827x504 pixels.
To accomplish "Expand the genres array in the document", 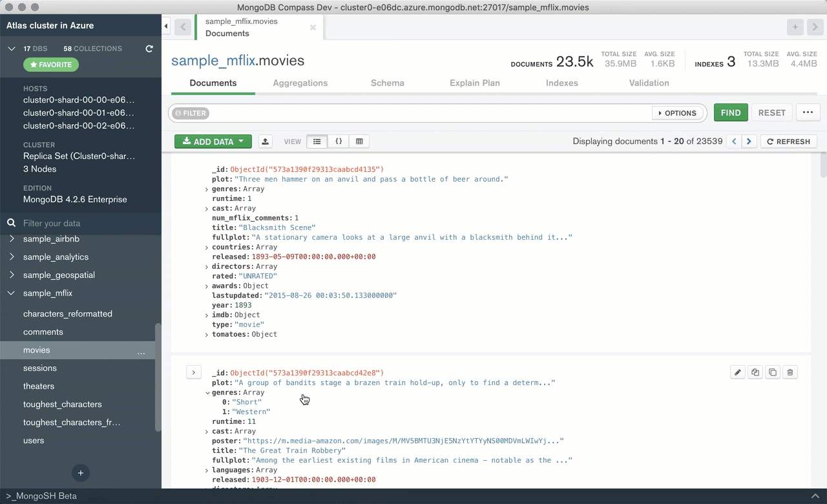I will 206,392.
